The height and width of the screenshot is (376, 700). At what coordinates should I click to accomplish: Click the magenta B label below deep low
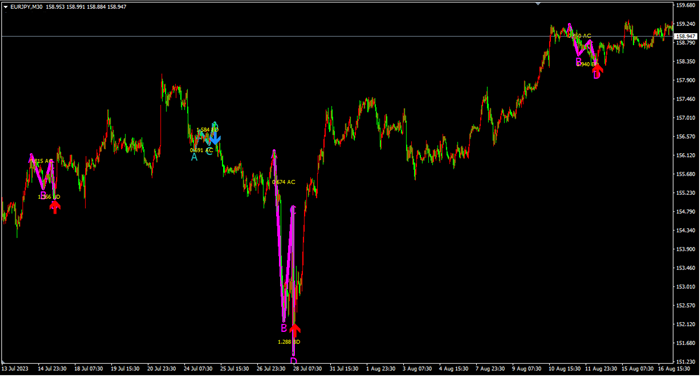tap(283, 328)
